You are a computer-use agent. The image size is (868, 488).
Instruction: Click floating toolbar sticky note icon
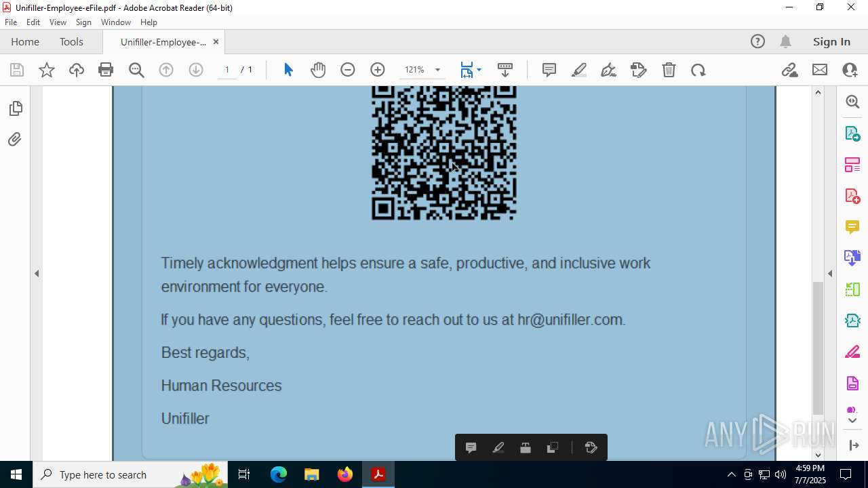[x=471, y=447]
